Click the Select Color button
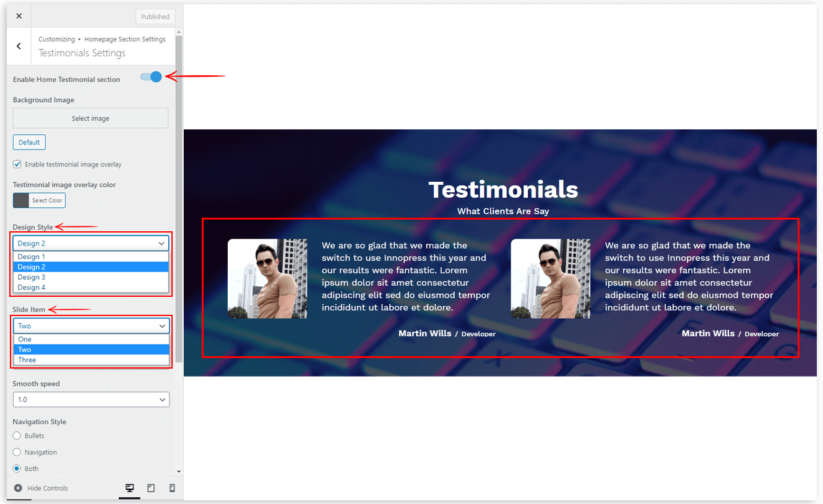The height and width of the screenshot is (504, 823). 47,200
